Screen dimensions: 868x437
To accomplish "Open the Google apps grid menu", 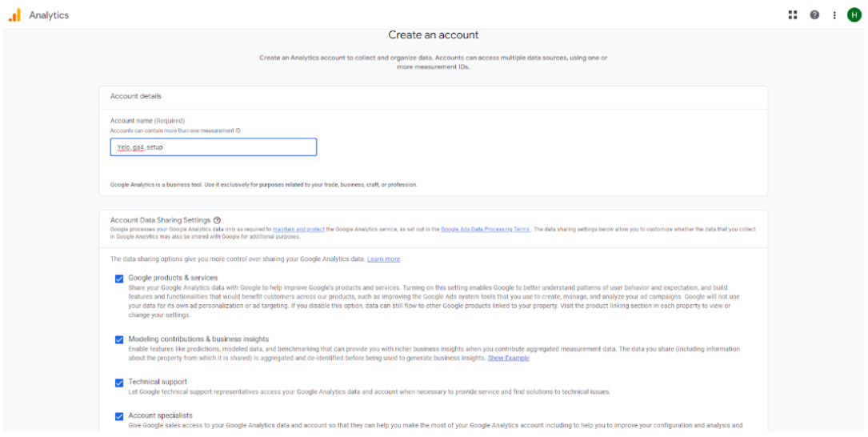I will 793,15.
